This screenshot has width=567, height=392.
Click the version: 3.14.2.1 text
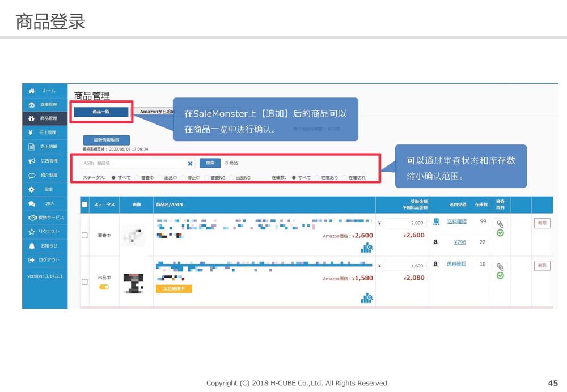[45, 276]
